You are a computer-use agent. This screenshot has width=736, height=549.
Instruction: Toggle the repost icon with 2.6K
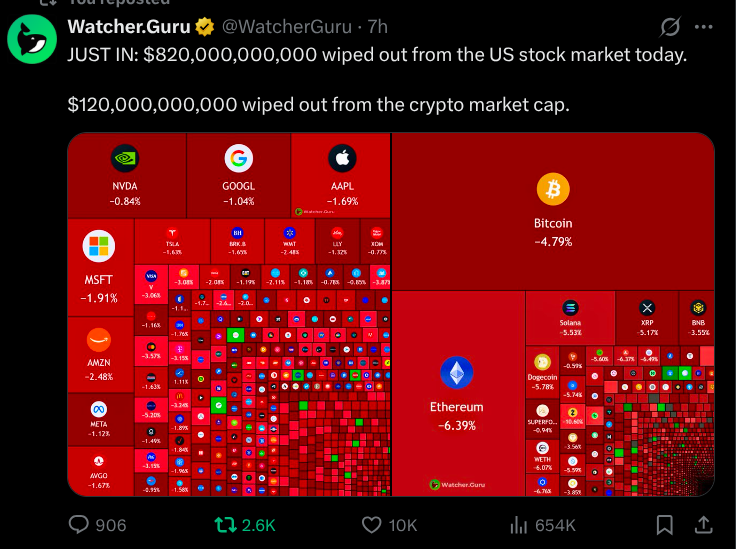[x=226, y=525]
